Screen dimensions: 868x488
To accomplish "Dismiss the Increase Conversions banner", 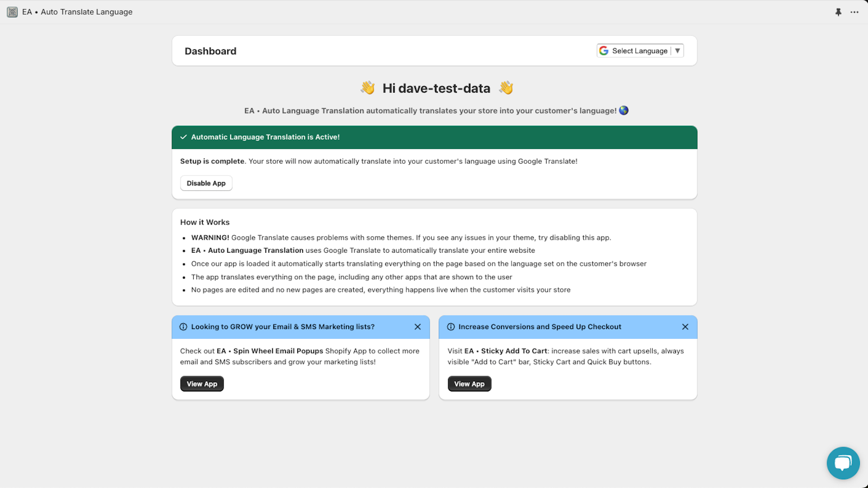I will point(685,327).
